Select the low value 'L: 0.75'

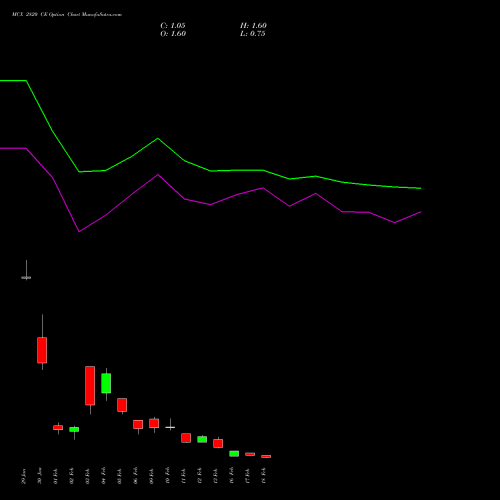253,34
